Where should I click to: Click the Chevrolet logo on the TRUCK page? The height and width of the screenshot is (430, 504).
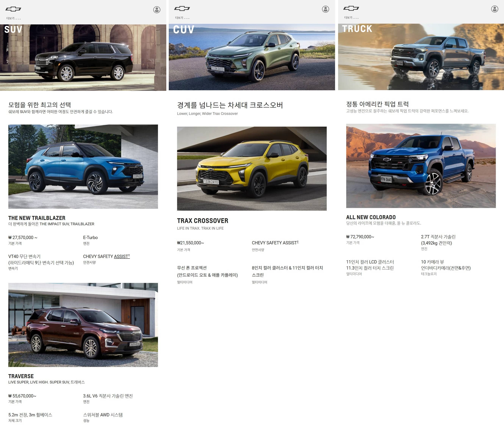(351, 8)
